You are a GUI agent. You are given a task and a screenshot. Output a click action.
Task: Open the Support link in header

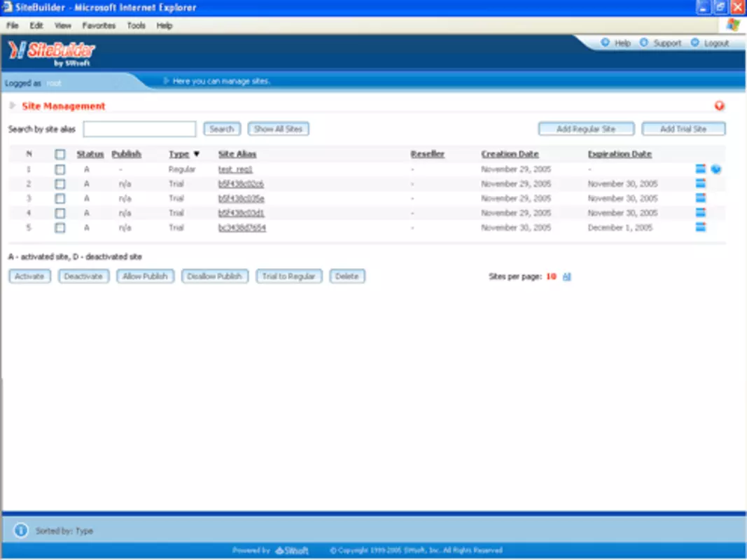(x=667, y=43)
